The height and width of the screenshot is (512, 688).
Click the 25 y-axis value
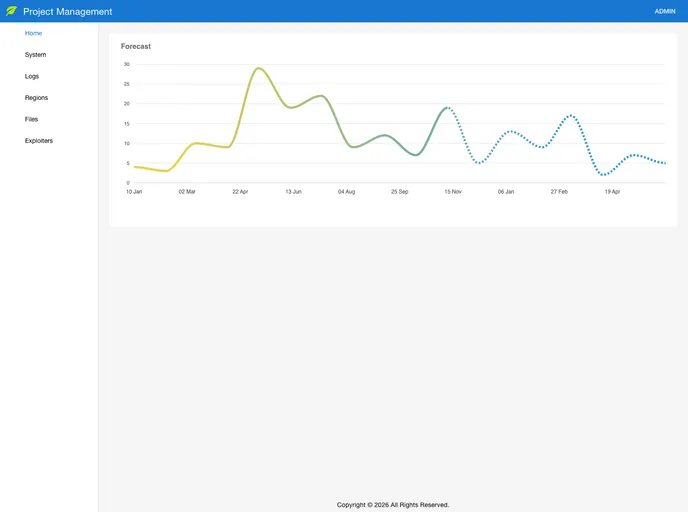point(127,84)
